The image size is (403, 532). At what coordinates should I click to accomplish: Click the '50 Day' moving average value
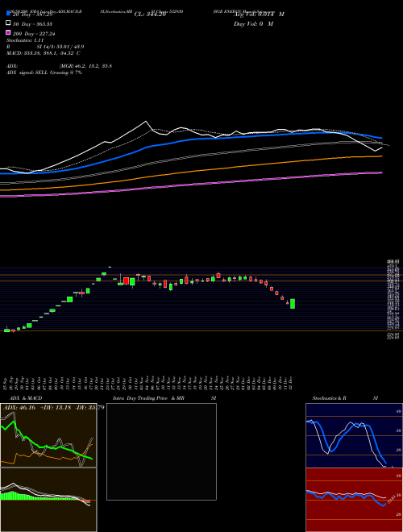[x=32, y=24]
